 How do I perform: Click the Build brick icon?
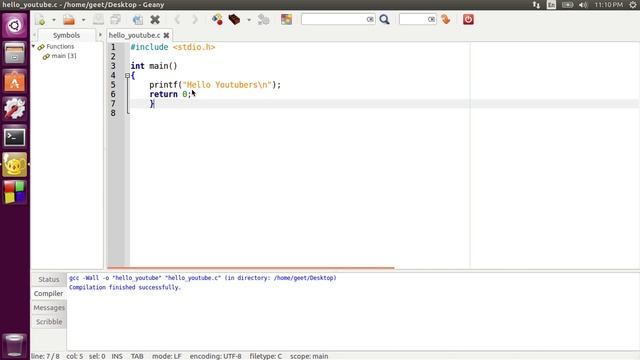(x=234, y=20)
